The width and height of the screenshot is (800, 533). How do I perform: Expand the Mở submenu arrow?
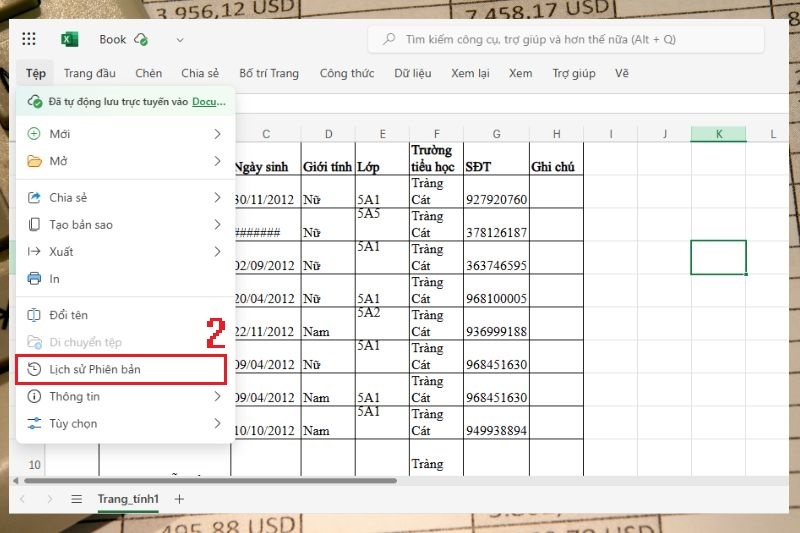[217, 161]
